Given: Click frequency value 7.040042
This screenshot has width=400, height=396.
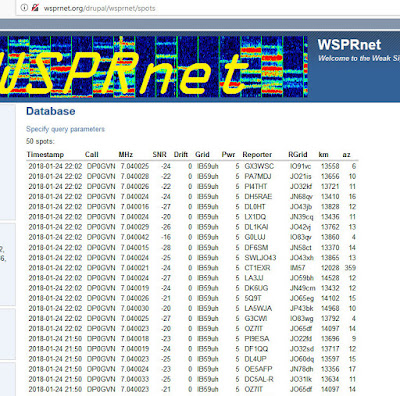Looking at the screenshot, I should (x=135, y=237).
